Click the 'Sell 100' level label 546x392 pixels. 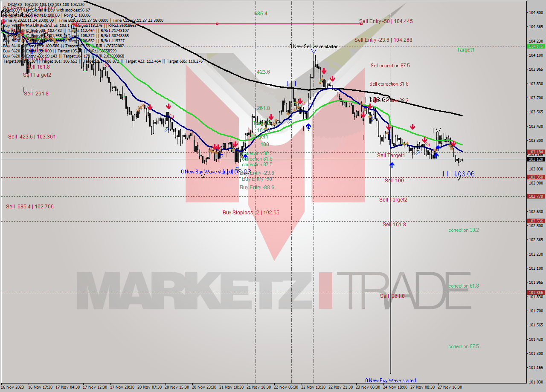pos(394,181)
